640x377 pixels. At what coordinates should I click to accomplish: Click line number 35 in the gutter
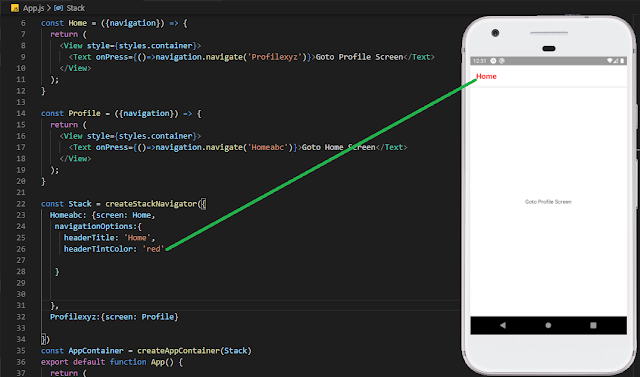21,350
